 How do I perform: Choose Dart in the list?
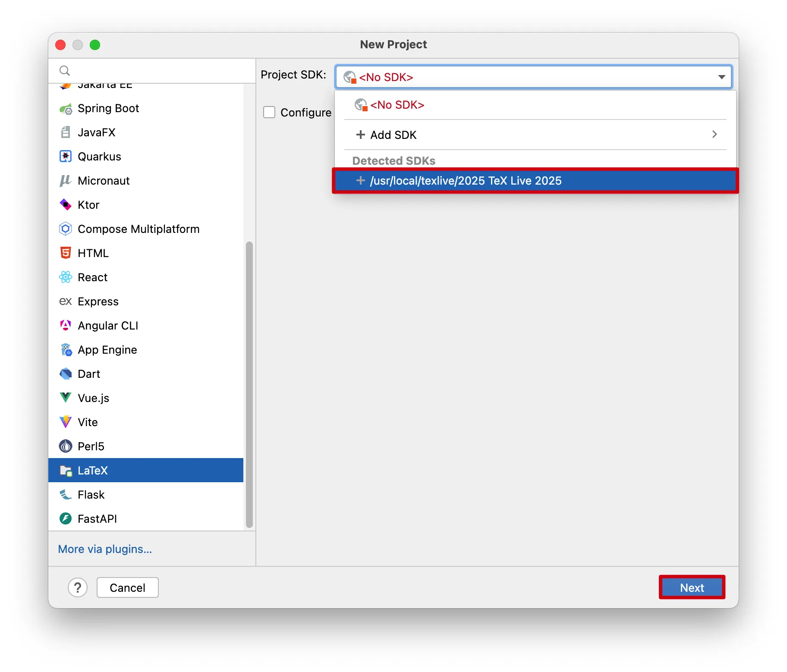pyautogui.click(x=146, y=374)
